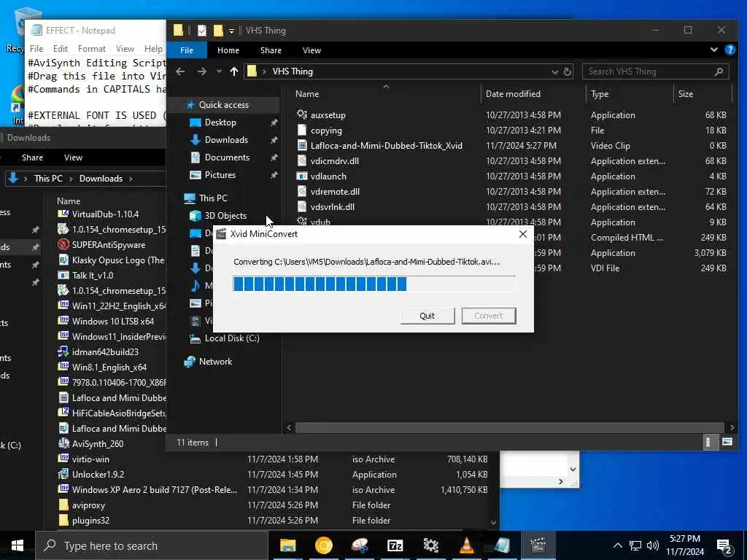
Task: Select Talk It_v1.0 in Downloads window
Action: pyautogui.click(x=93, y=275)
